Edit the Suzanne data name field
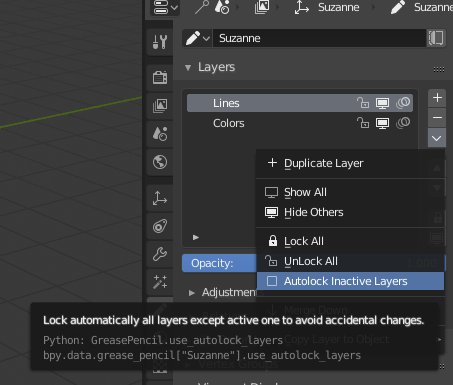The height and width of the screenshot is (385, 453). [319, 38]
